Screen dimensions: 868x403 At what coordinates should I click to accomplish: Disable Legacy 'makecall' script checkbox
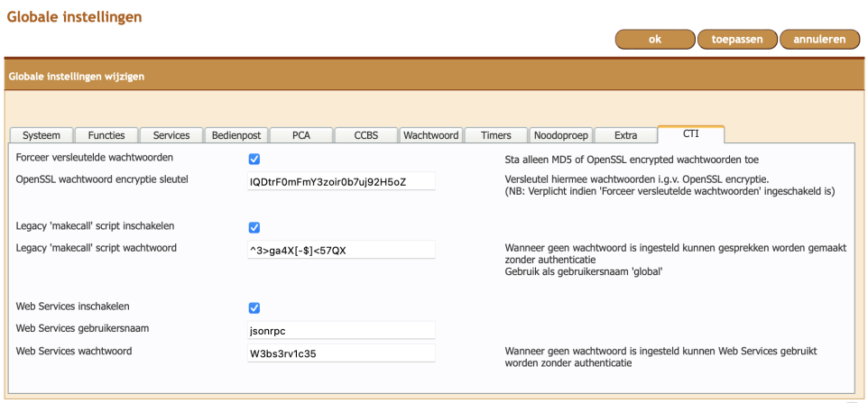coord(254,228)
